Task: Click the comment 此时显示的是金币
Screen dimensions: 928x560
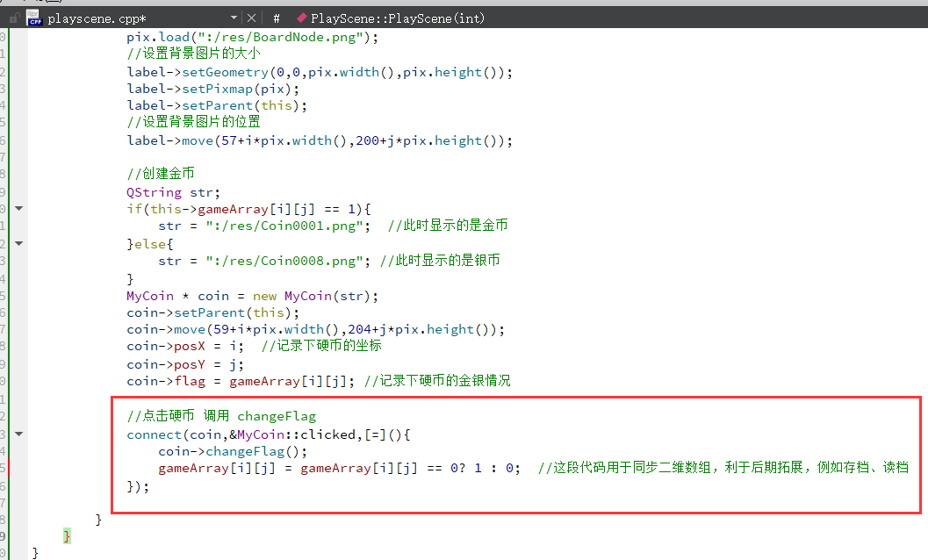Action: [x=448, y=226]
